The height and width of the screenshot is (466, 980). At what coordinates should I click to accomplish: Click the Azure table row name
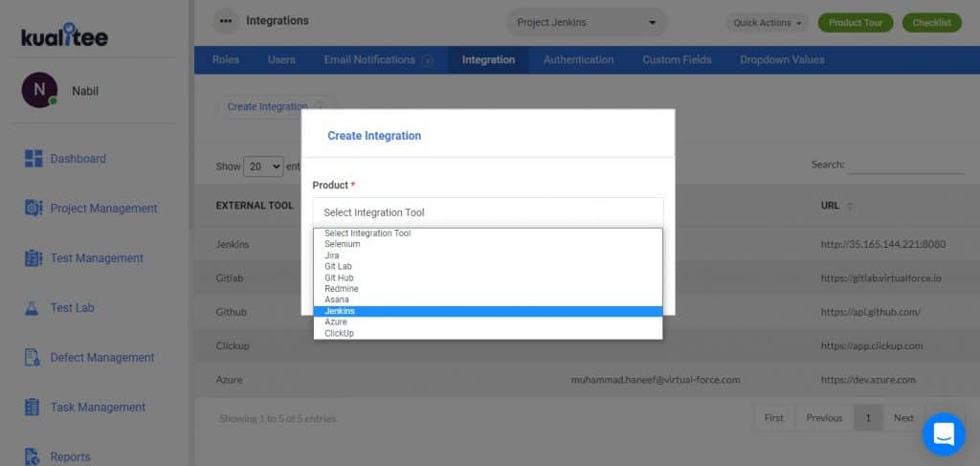[x=229, y=379]
